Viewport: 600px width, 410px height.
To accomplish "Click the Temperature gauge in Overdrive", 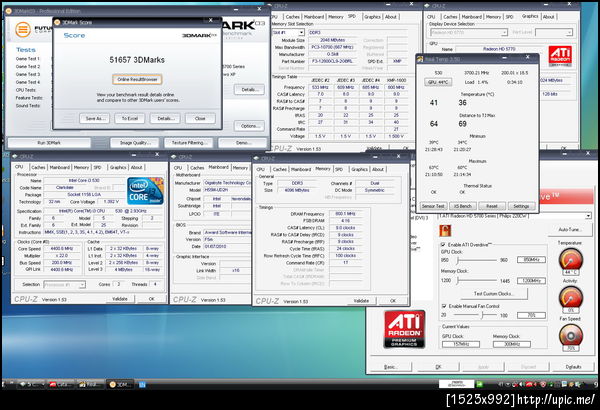I will click(x=571, y=260).
